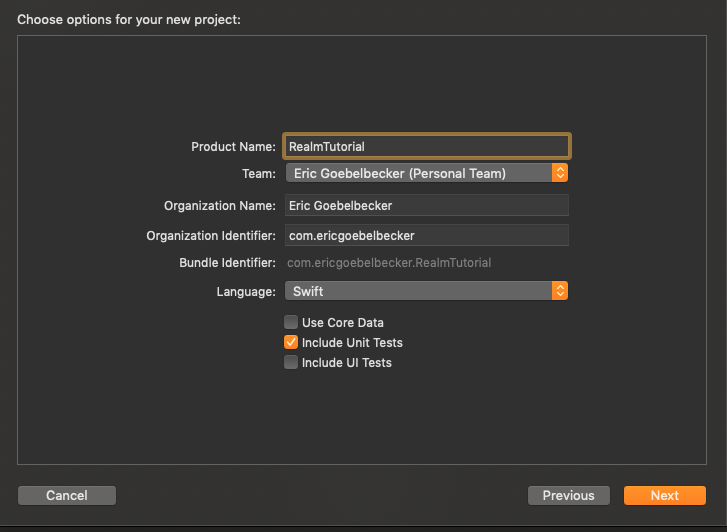The image size is (727, 532).
Task: Click the Next button
Action: point(664,495)
